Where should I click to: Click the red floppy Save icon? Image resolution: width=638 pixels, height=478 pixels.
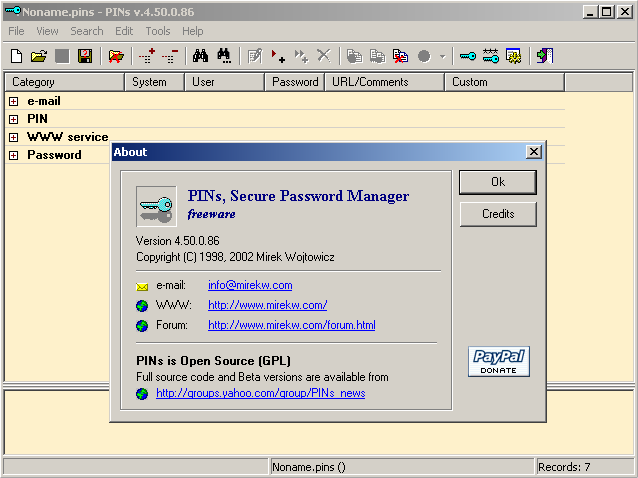click(84, 56)
